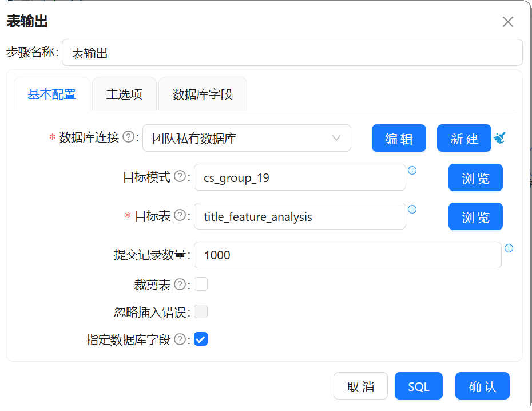Click help icon next to 目标表 label
Screen dimensions: 532x411
point(180,215)
